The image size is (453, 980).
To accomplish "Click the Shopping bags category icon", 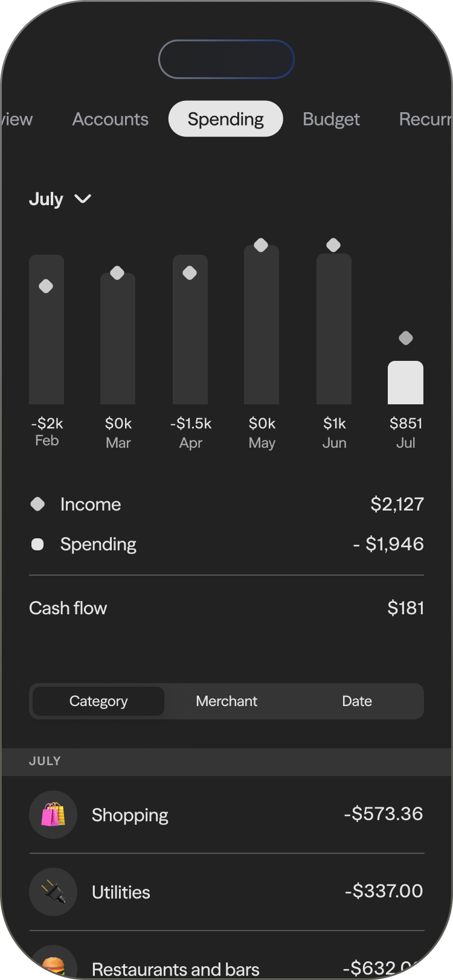I will pyautogui.click(x=53, y=815).
